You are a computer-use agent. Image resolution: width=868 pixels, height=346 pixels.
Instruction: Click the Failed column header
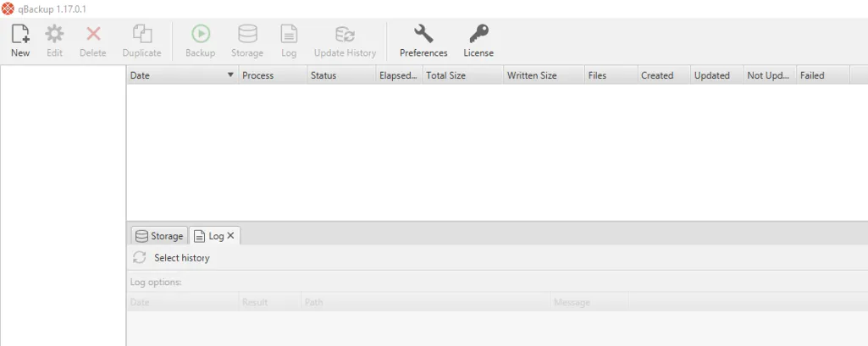tap(822, 75)
